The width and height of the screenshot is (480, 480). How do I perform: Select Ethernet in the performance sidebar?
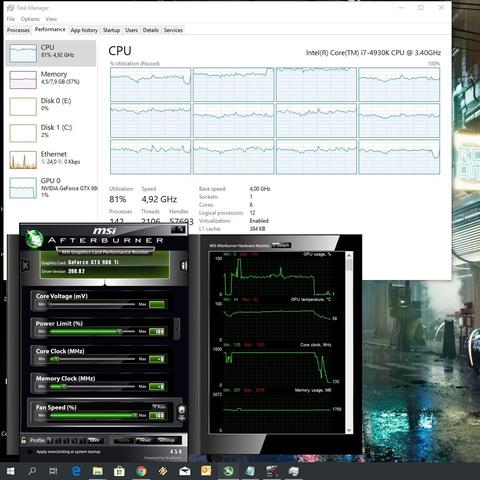pyautogui.click(x=51, y=159)
